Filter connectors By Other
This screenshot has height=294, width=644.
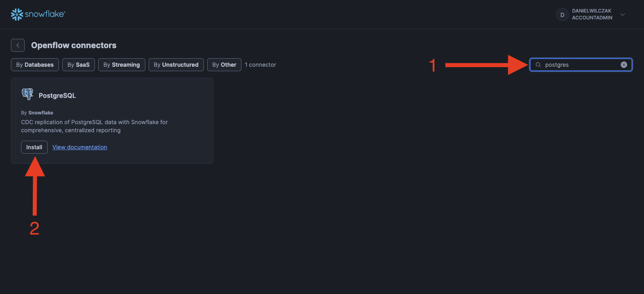tap(224, 65)
